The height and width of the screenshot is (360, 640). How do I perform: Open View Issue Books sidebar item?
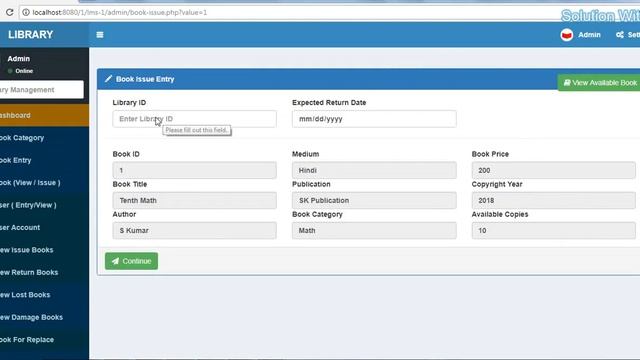point(44,250)
